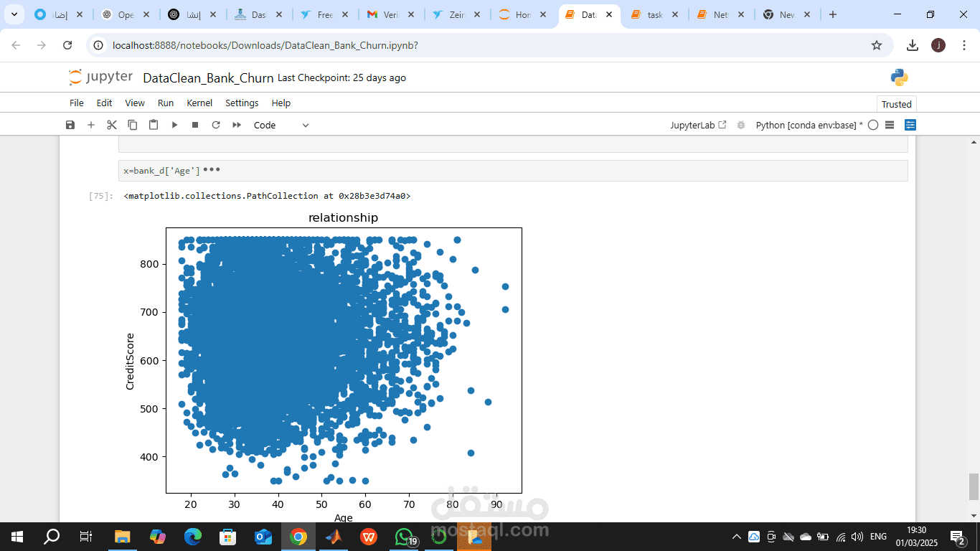The height and width of the screenshot is (551, 980).
Task: Insert a new cell below with the plus icon
Action: tap(91, 125)
